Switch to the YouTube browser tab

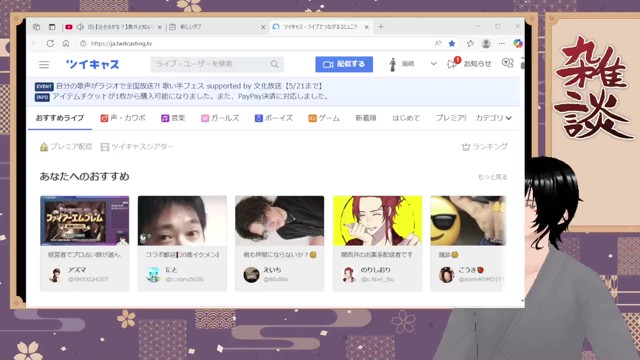click(x=113, y=27)
